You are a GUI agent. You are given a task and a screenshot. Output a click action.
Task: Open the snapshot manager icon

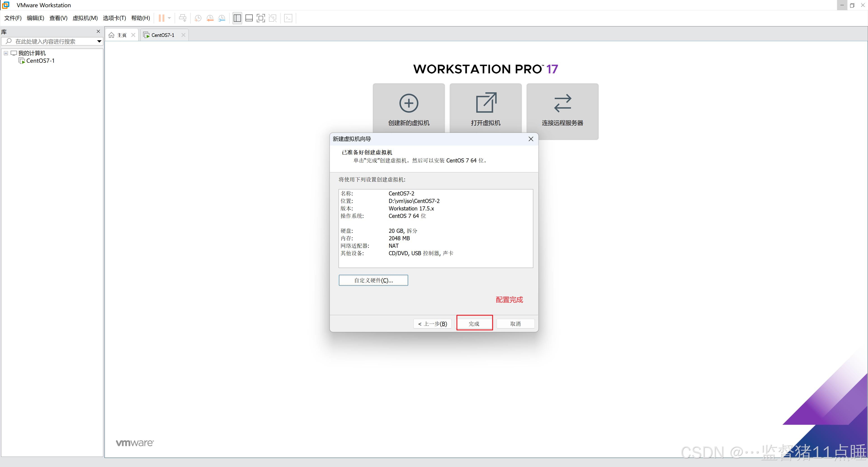(x=222, y=18)
